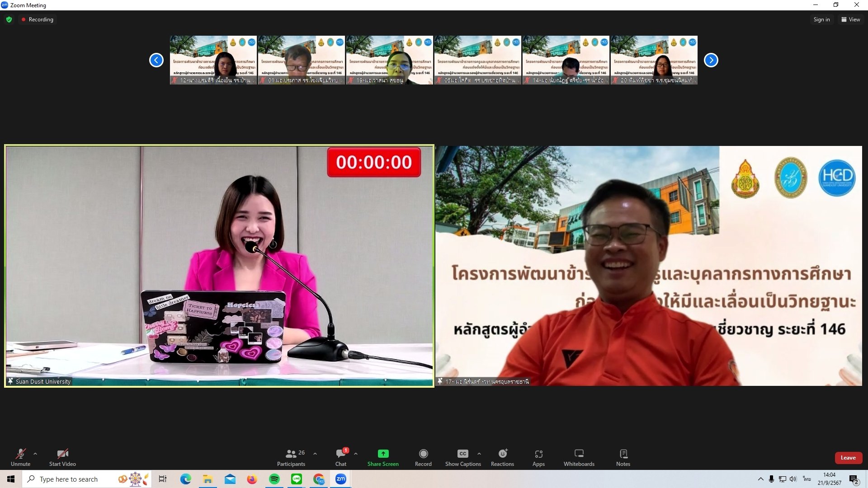Open Whiteboards
This screenshot has width=868, height=488.
tap(579, 457)
